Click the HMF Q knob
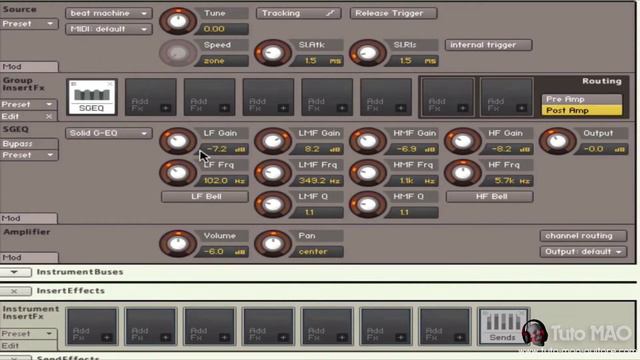Image resolution: width=640 pixels, height=360 pixels. 368,204
